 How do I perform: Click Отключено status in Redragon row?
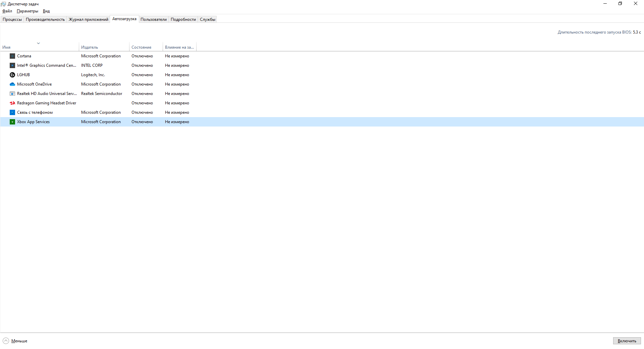tap(142, 103)
